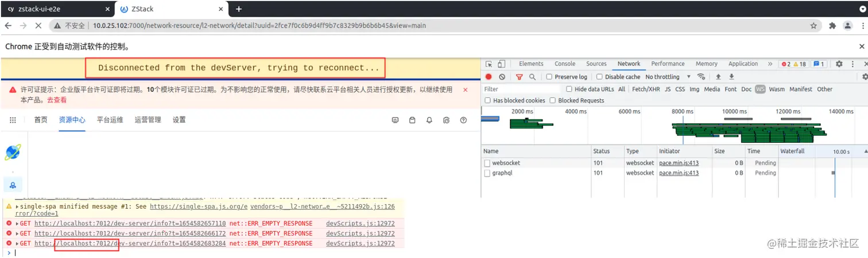The height and width of the screenshot is (258, 868).
Task: Open the ZStack console monitor icon
Action: pyautogui.click(x=395, y=120)
